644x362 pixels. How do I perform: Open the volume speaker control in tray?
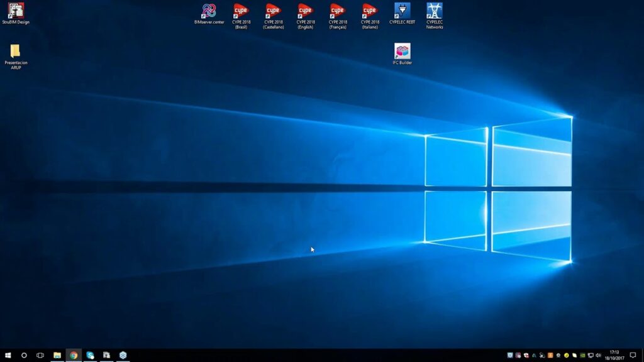[x=598, y=355]
